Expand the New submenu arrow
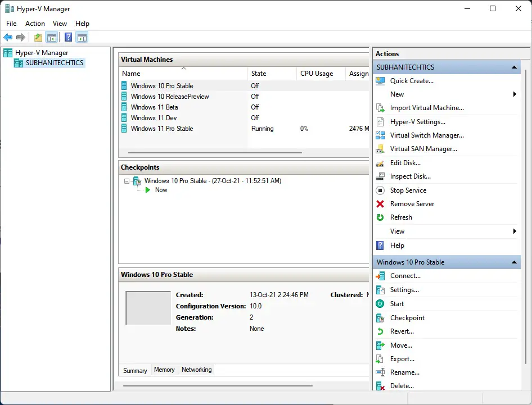 tap(515, 94)
